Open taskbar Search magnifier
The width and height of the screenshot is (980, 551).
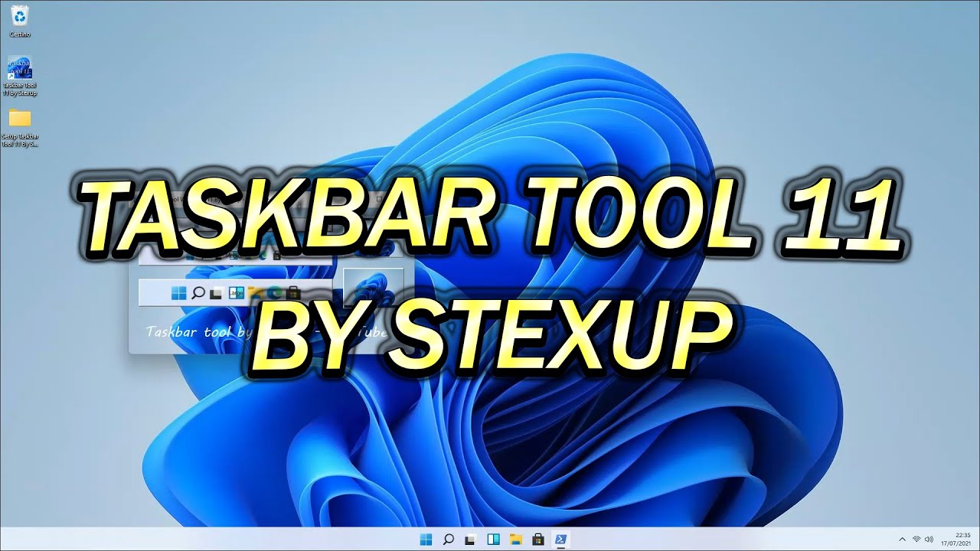(449, 539)
